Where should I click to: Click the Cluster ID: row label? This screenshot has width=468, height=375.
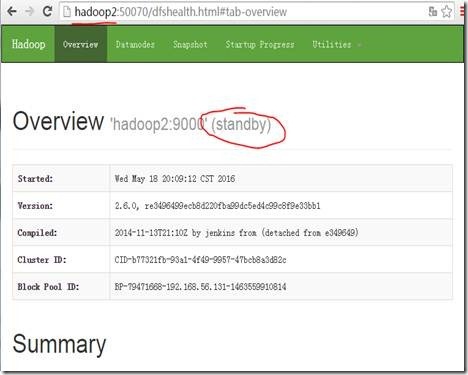pos(42,260)
